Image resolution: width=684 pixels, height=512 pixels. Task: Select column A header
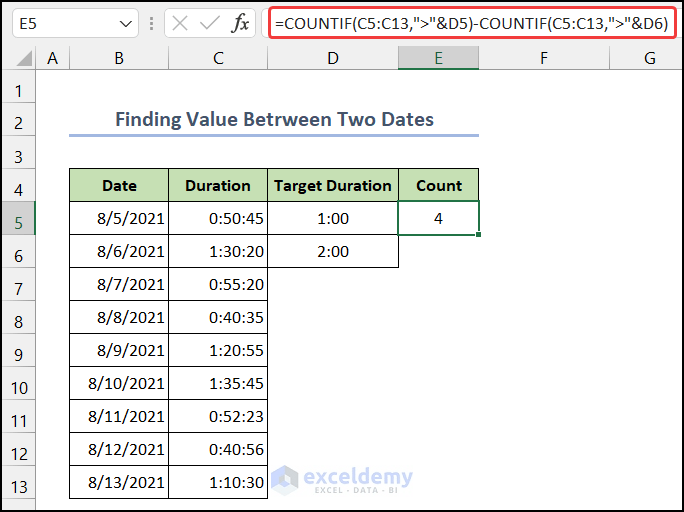click(x=53, y=58)
